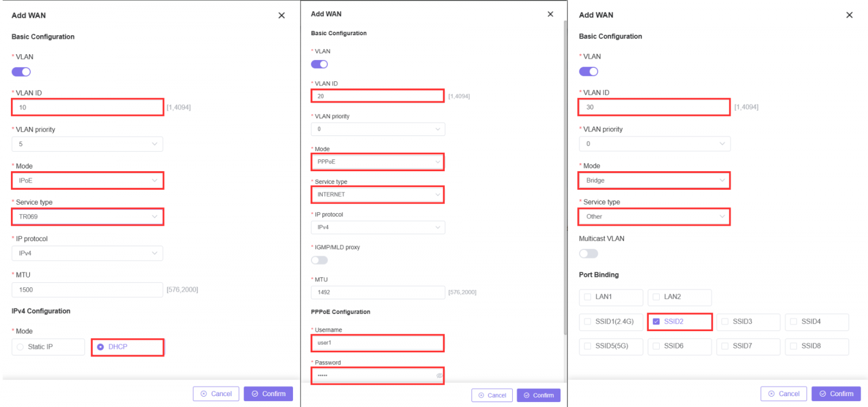Check the SSID5(5G) port binding checkbox
868x407 pixels.
tap(588, 346)
